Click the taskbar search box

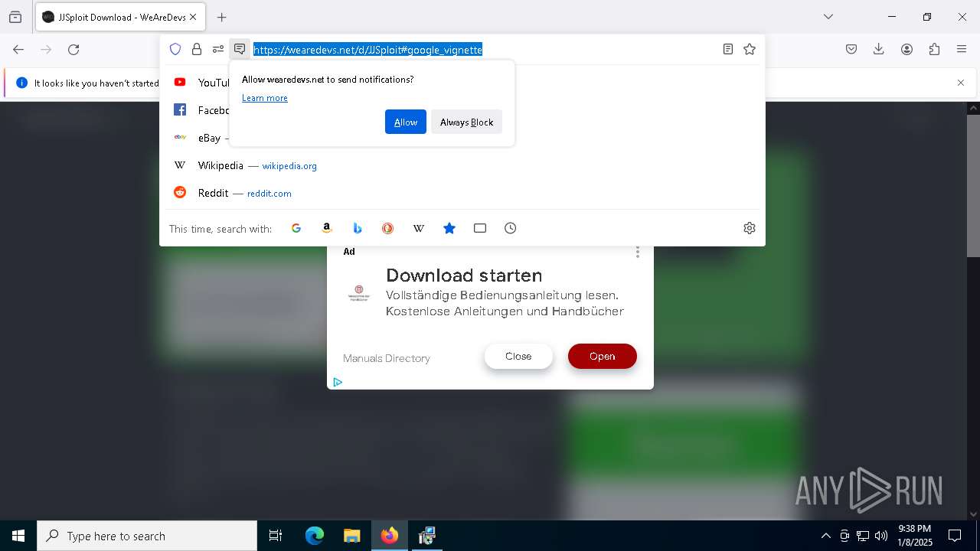pos(147,536)
